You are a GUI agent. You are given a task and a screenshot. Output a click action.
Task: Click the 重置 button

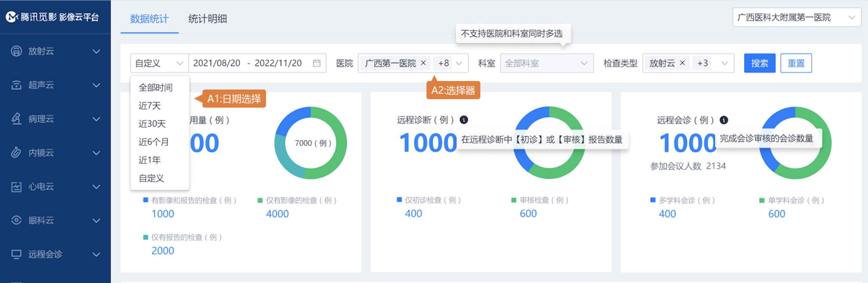point(796,63)
